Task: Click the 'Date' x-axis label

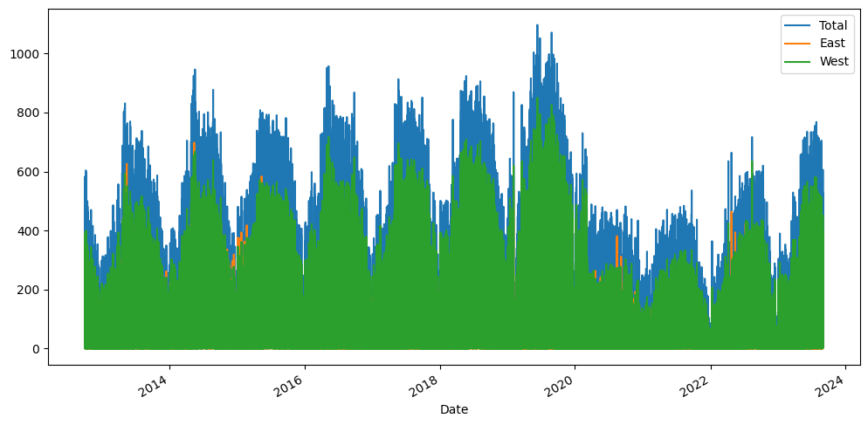Action: click(453, 409)
